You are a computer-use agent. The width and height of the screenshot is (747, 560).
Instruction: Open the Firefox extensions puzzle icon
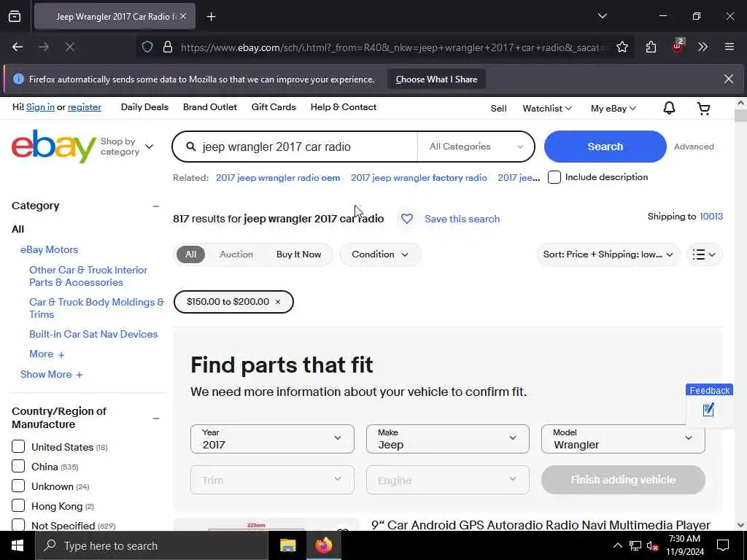coord(651,47)
